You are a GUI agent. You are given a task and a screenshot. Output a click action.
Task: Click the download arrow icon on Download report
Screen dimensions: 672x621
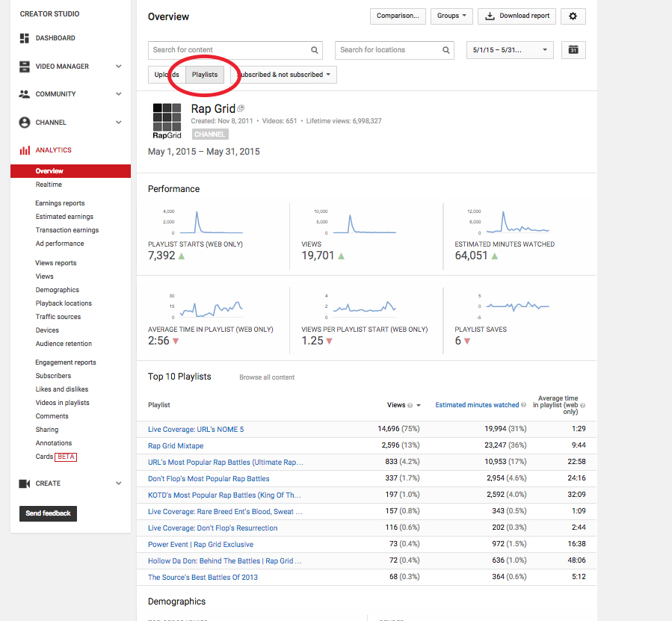tap(490, 16)
